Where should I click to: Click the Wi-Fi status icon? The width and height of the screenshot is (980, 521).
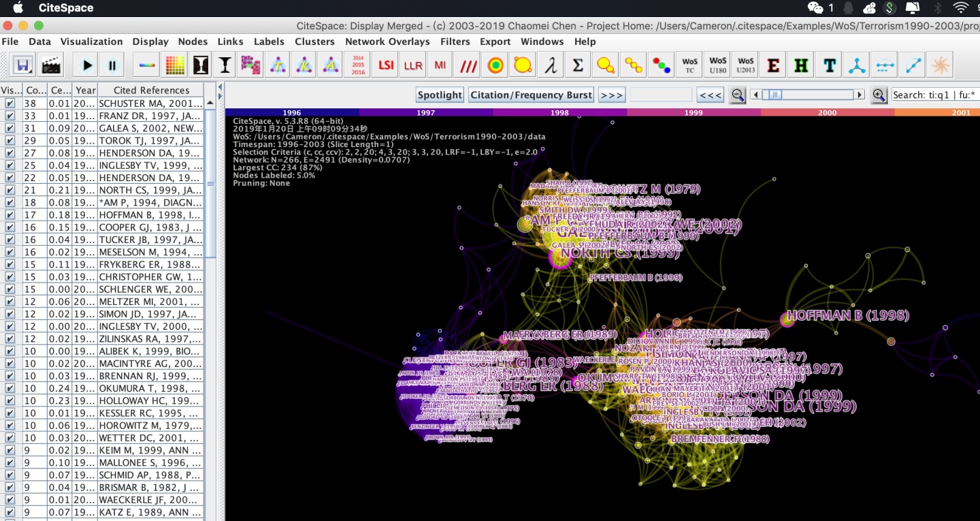click(x=961, y=8)
